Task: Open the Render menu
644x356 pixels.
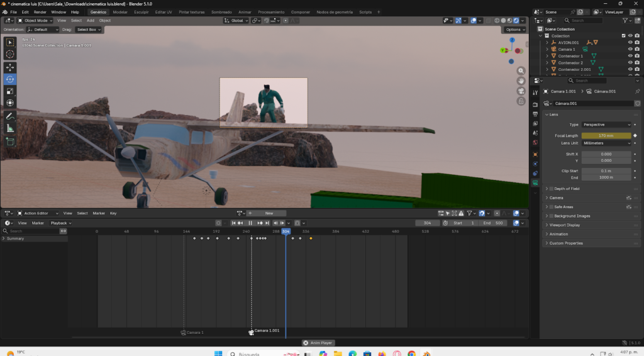Action: (x=40, y=12)
